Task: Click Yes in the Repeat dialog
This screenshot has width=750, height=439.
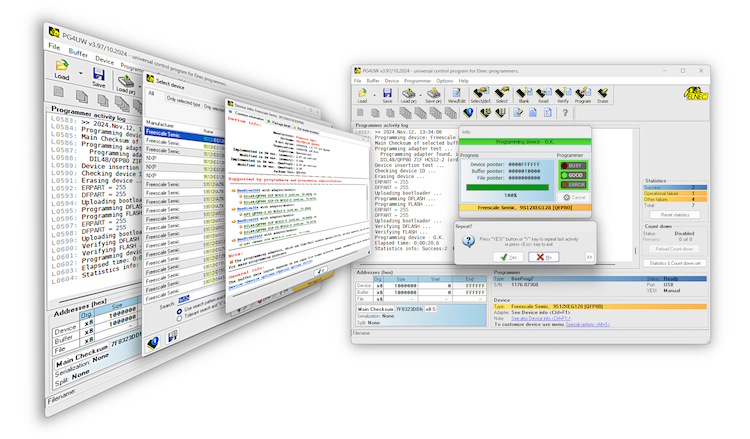Action: pyautogui.click(x=508, y=257)
